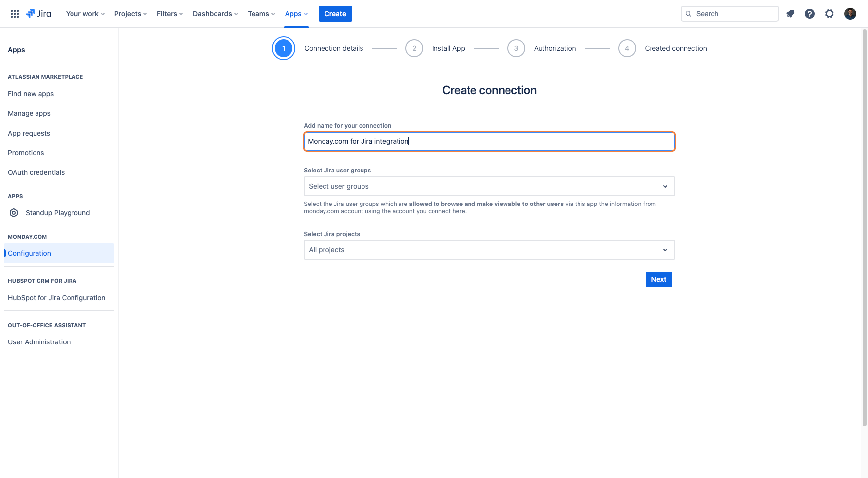Click Select Jira projects label
Image resolution: width=868 pixels, height=478 pixels.
click(332, 234)
